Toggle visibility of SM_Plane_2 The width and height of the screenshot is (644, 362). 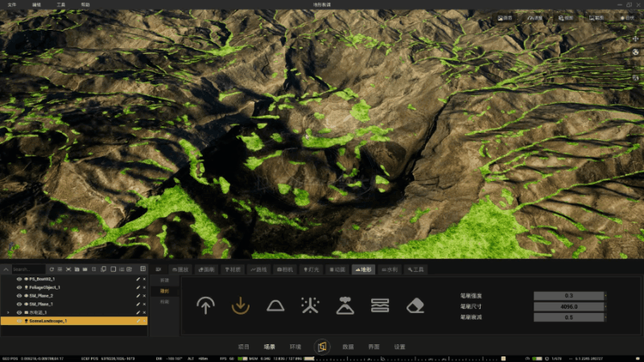(19, 295)
